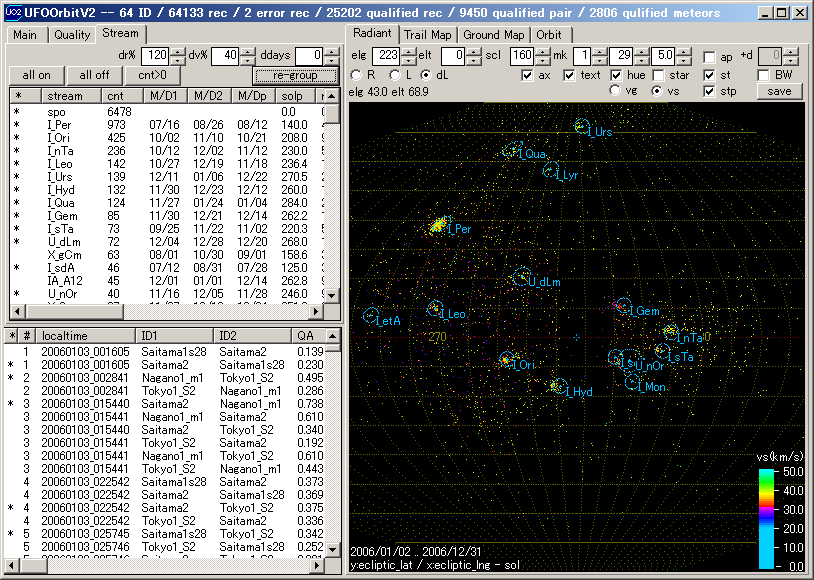Toggle the BW checkbox
Viewport: 814px width, 580px height.
coord(764,75)
